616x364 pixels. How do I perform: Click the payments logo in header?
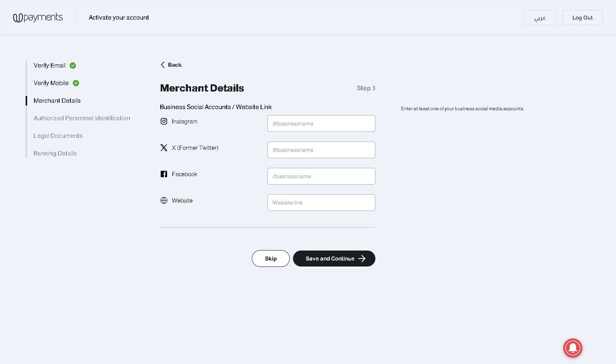pos(38,18)
